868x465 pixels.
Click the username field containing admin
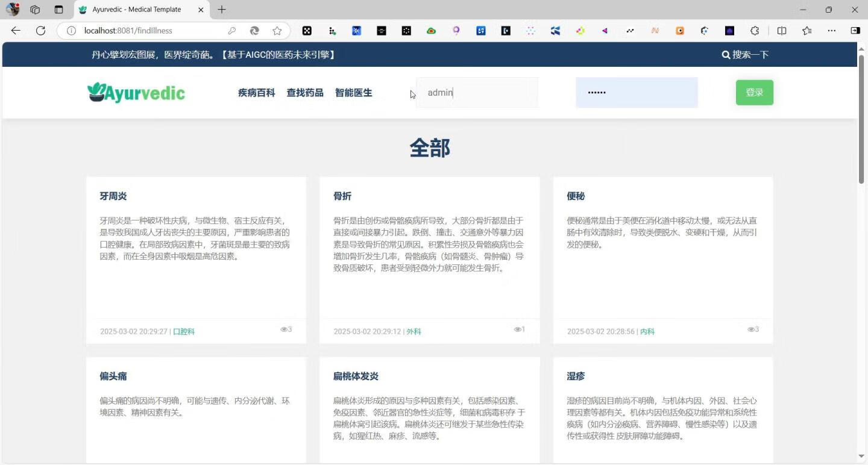click(x=477, y=92)
